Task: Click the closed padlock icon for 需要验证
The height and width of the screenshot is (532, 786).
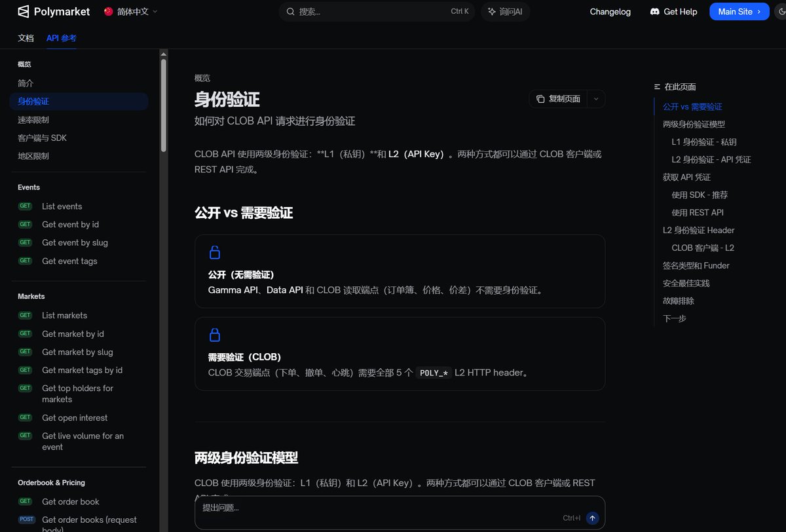Action: (x=214, y=335)
